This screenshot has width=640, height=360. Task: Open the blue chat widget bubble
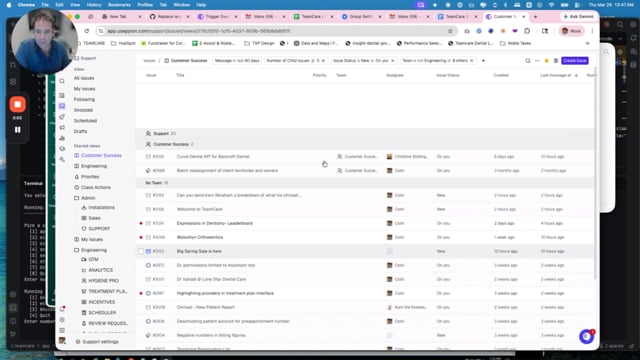coord(586,337)
